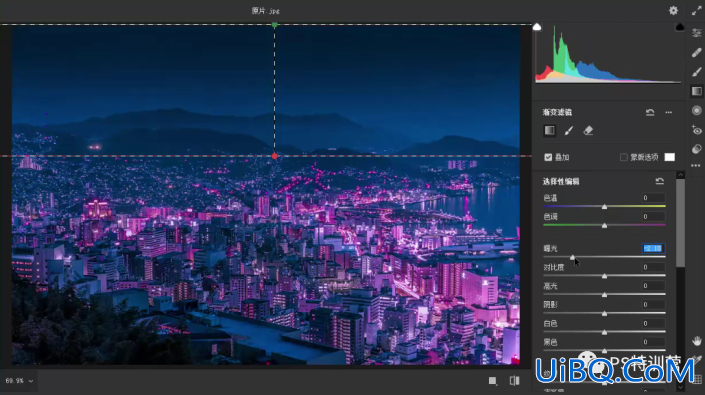Click the 色温 temperature slider handle
The width and height of the screenshot is (705, 395).
coord(604,207)
